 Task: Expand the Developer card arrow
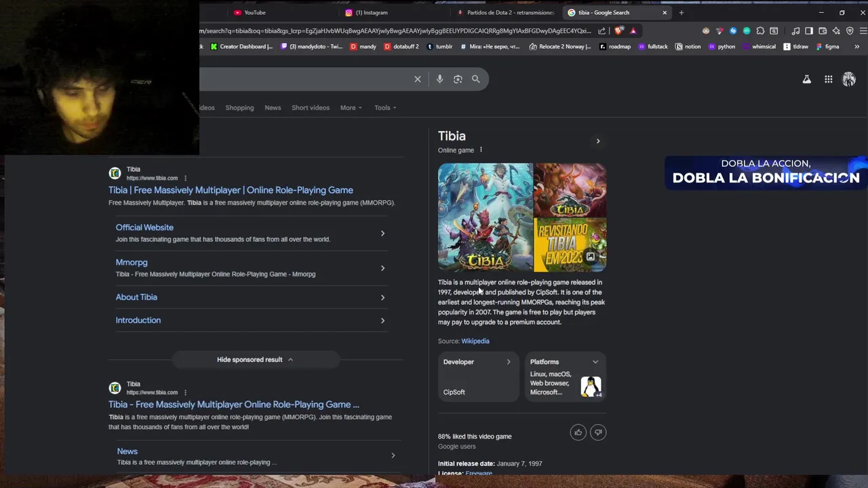click(x=509, y=362)
